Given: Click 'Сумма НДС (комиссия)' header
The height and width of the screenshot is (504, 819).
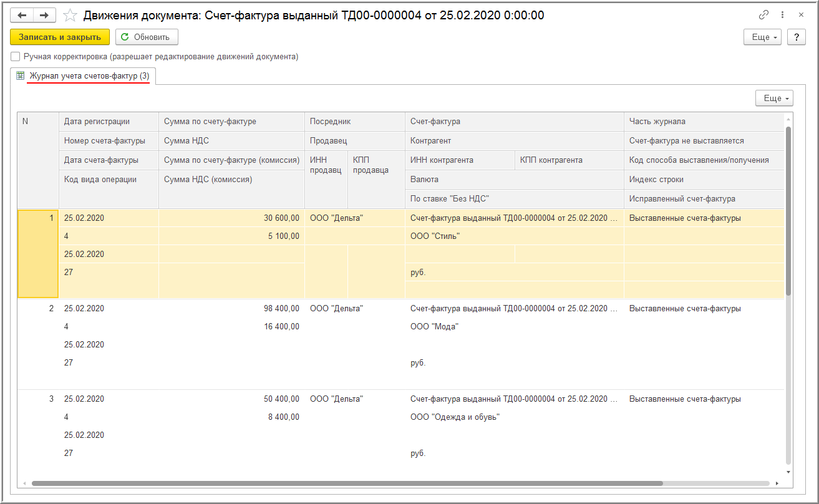Looking at the screenshot, I should tap(231, 189).
